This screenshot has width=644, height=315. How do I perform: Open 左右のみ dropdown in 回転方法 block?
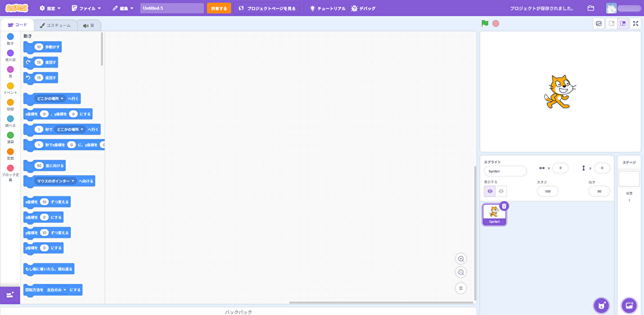point(56,289)
